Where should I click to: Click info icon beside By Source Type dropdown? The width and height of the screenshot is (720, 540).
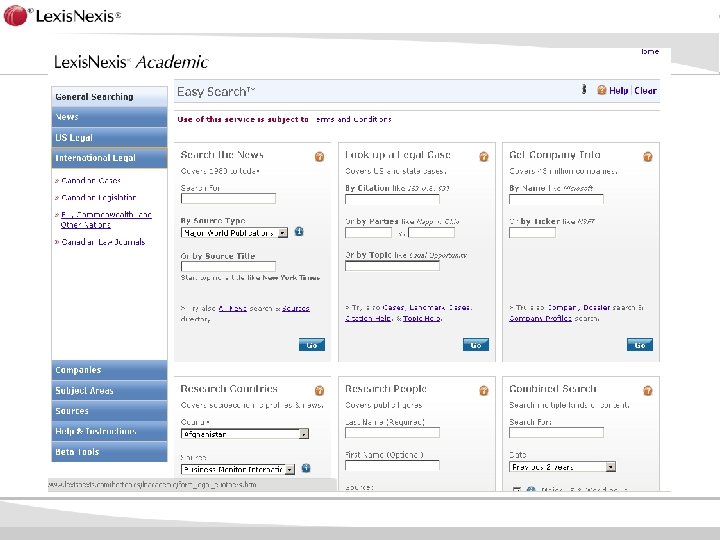click(299, 231)
